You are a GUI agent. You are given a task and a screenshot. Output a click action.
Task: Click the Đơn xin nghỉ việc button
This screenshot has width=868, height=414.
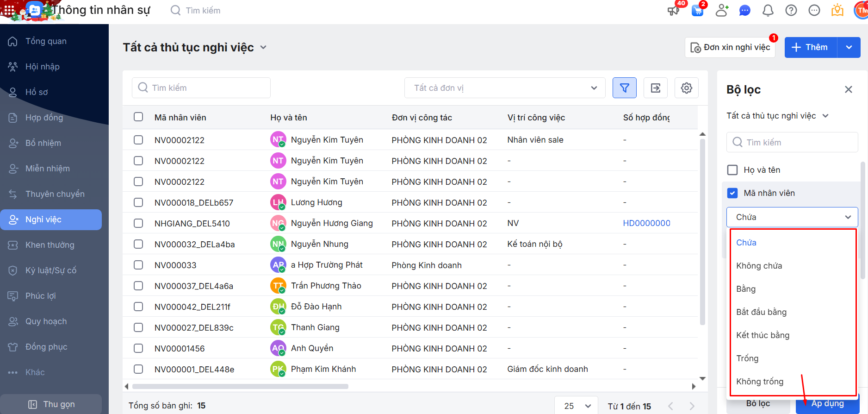coord(730,47)
